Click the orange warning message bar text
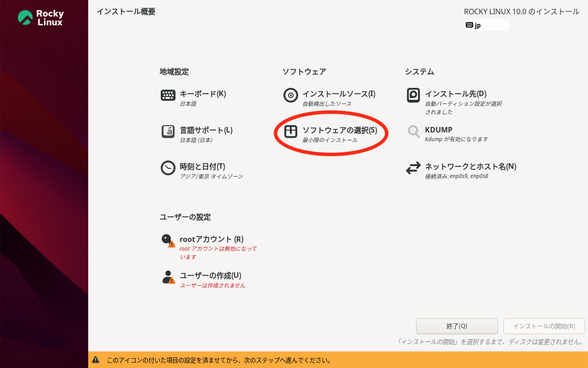 (219, 360)
